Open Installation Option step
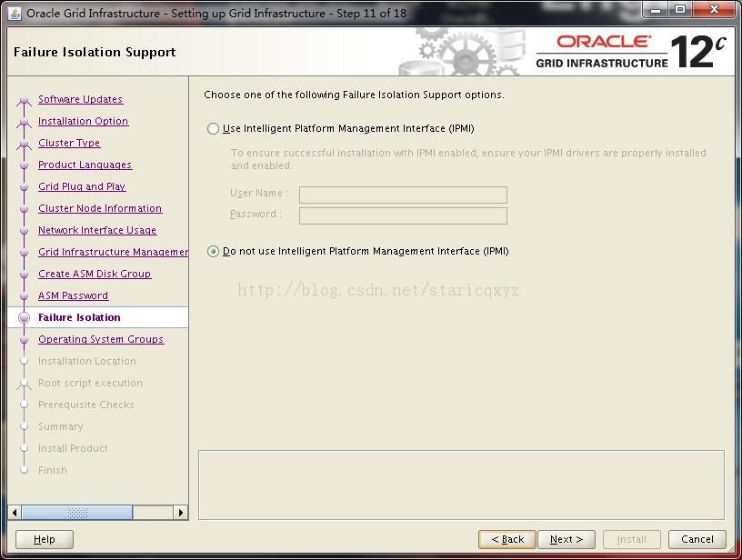 point(84,121)
